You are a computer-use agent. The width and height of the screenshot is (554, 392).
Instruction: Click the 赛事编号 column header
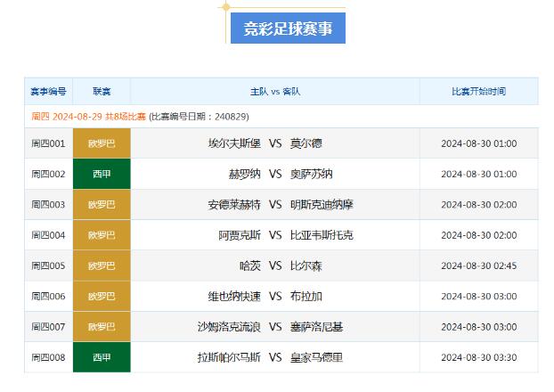point(48,92)
